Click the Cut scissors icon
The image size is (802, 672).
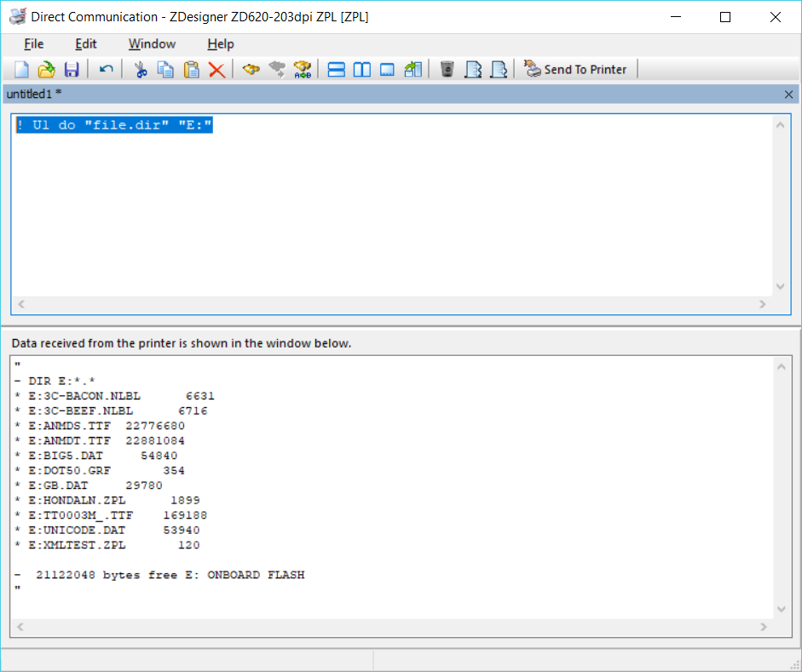pyautogui.click(x=140, y=69)
